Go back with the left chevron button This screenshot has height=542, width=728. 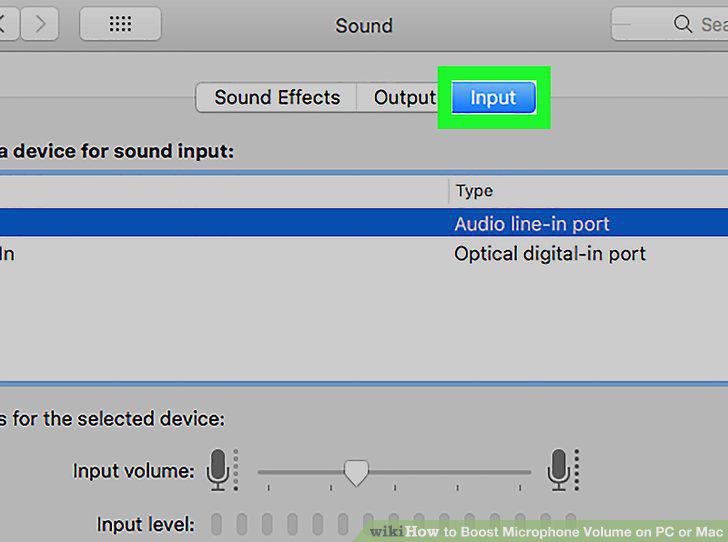click(x=8, y=23)
